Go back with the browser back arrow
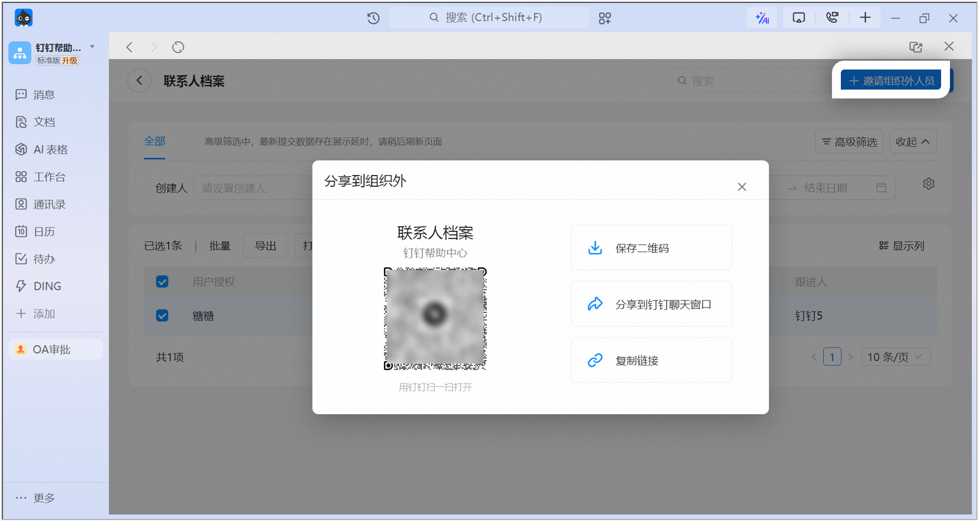980x522 pixels. (x=129, y=47)
